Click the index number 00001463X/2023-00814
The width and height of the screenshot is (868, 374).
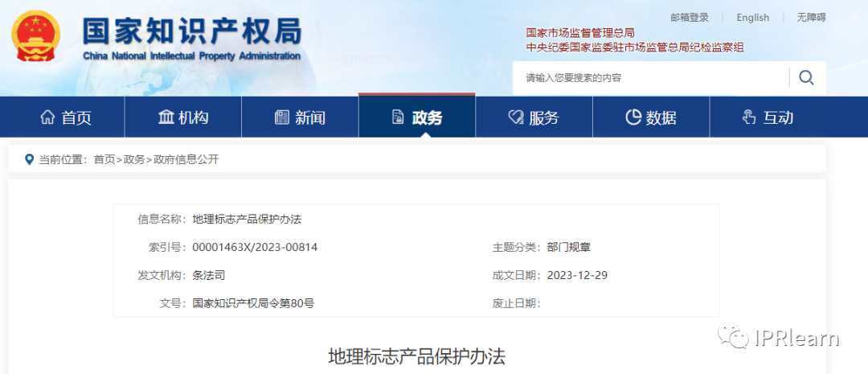click(255, 247)
